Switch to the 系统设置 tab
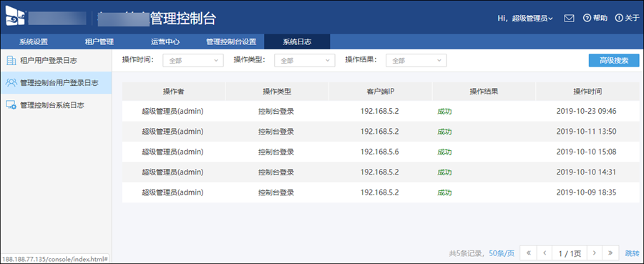Image resolution: width=644 pixels, height=264 pixels. tap(34, 41)
